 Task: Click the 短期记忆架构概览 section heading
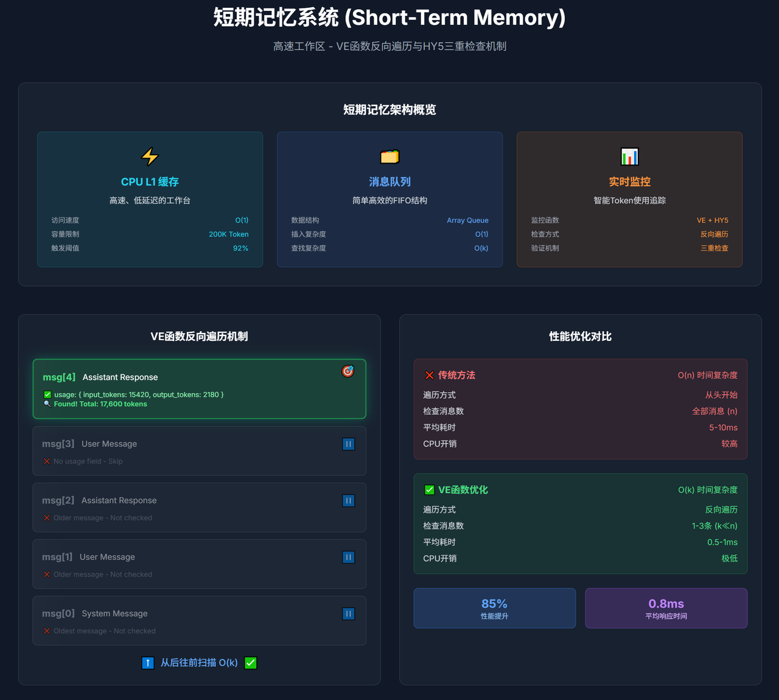click(x=389, y=110)
